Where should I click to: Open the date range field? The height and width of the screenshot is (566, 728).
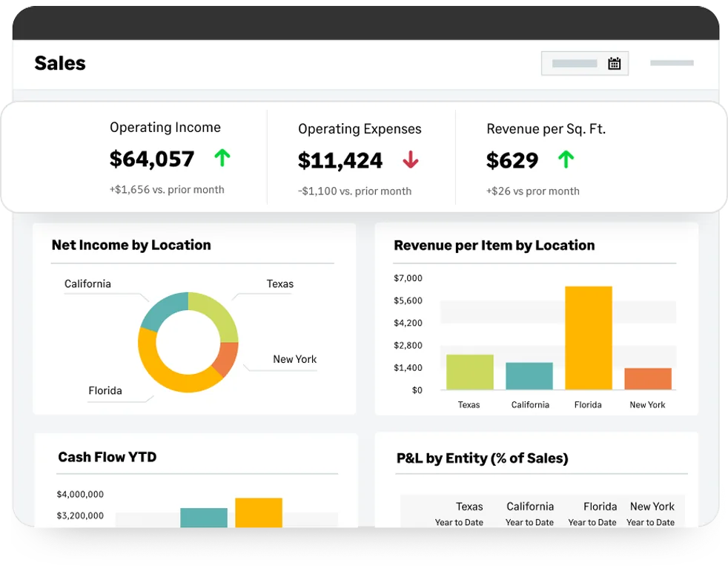pos(584,63)
